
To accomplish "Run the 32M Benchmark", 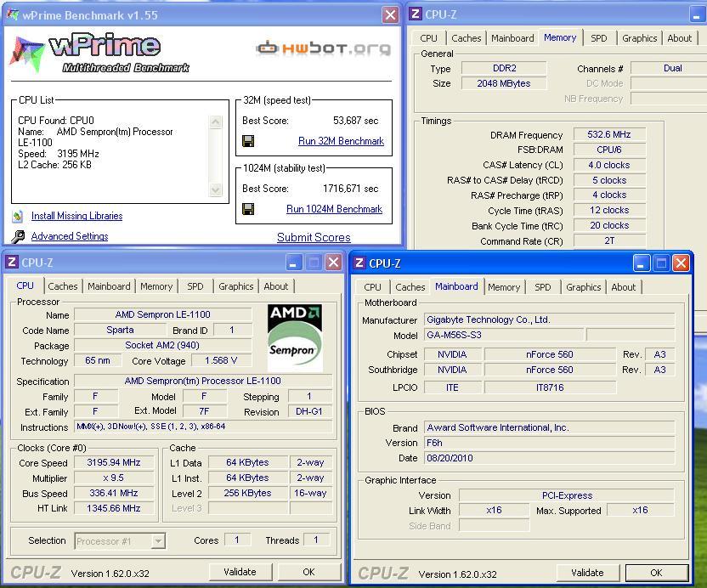I will (341, 141).
